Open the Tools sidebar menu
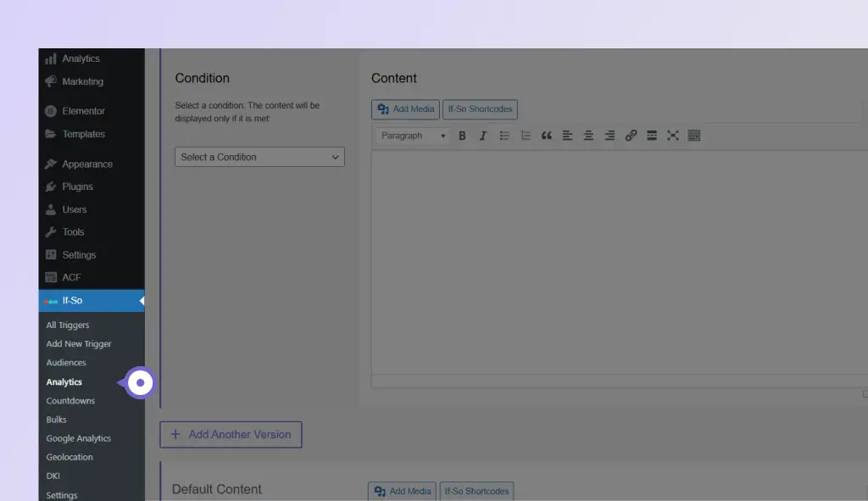Viewport: 868px width, 501px height. [92, 232]
